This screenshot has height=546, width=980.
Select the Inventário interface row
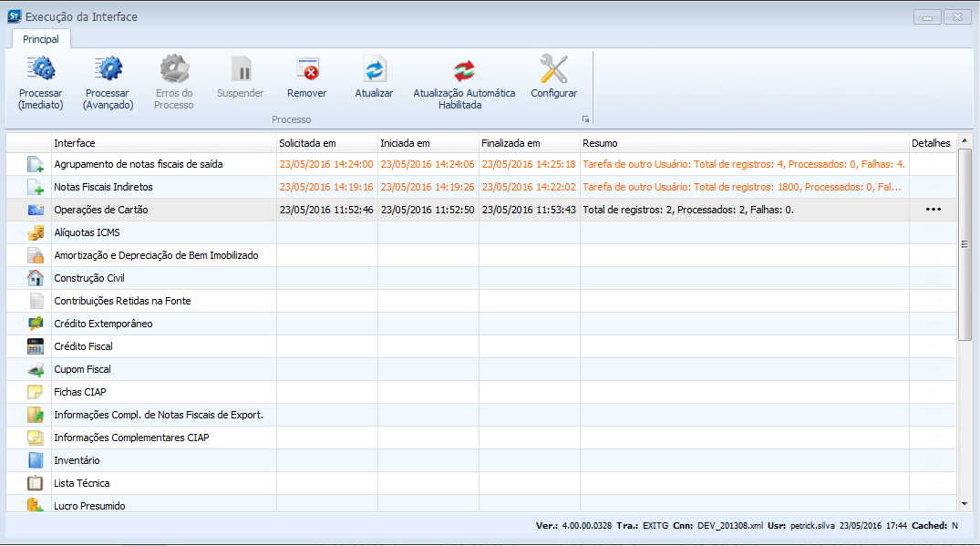click(77, 460)
